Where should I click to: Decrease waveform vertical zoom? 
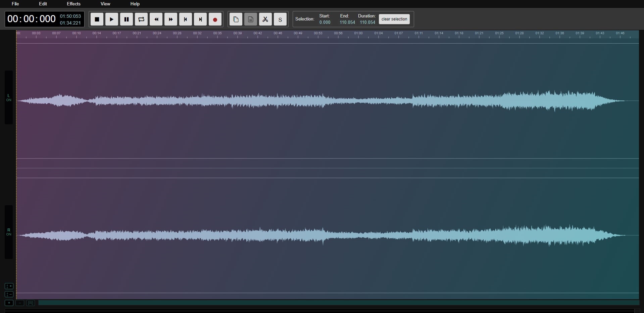9,294
